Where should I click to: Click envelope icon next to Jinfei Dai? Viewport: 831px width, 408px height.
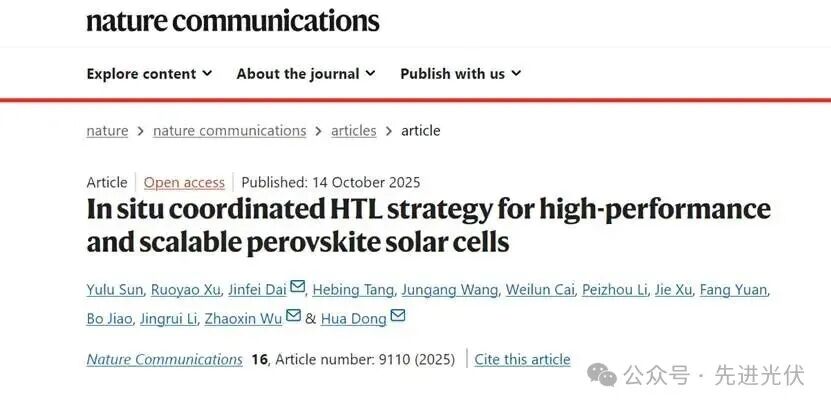tap(297, 289)
